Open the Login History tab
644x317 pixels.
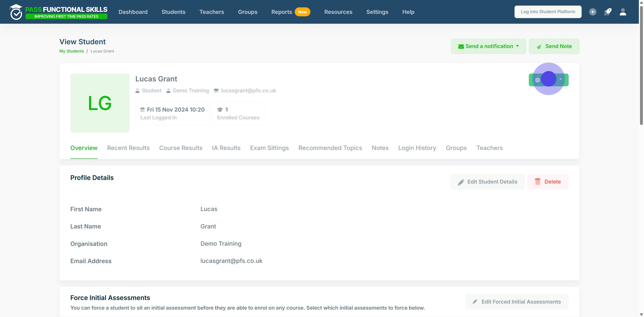click(417, 148)
